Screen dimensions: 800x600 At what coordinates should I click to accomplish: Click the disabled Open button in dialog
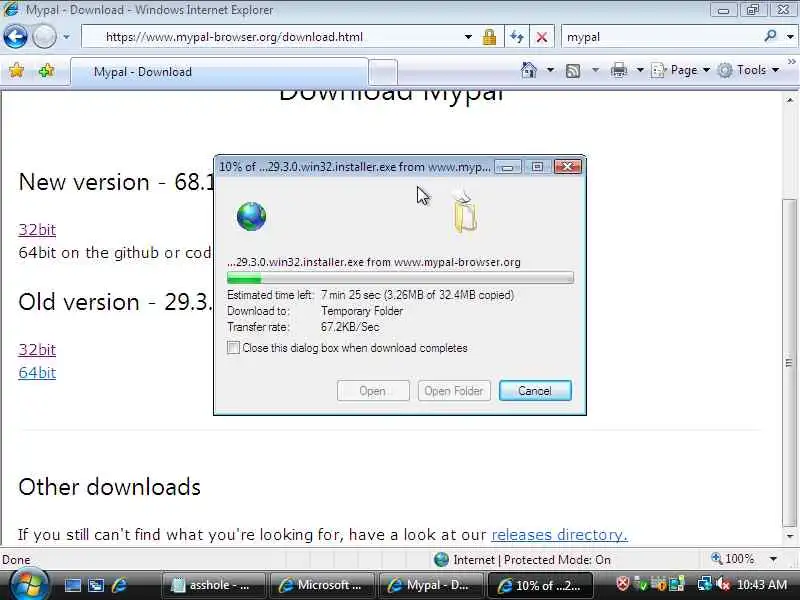tap(373, 391)
